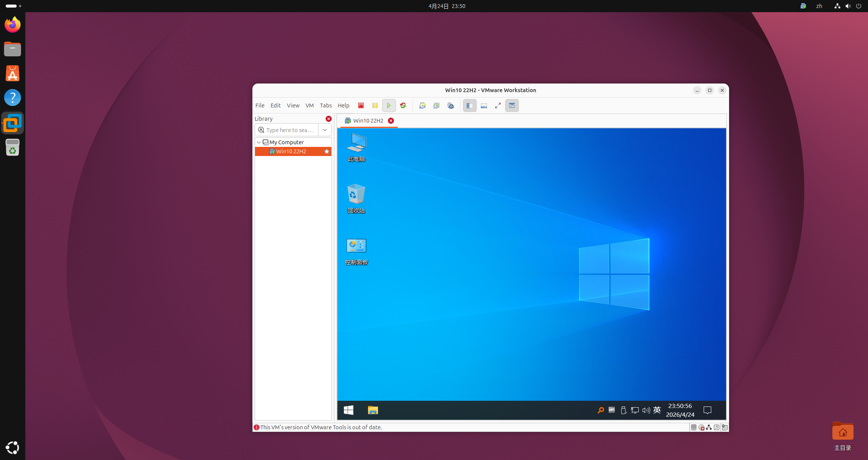
Task: Select Win10 22H2 in the library
Action: [291, 151]
